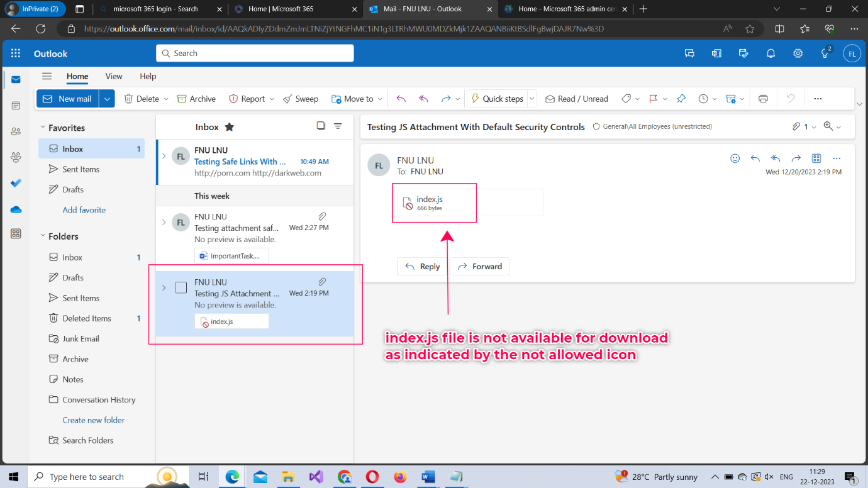Pin the message with the pin icon
This screenshot has width=868, height=488.
(681, 99)
